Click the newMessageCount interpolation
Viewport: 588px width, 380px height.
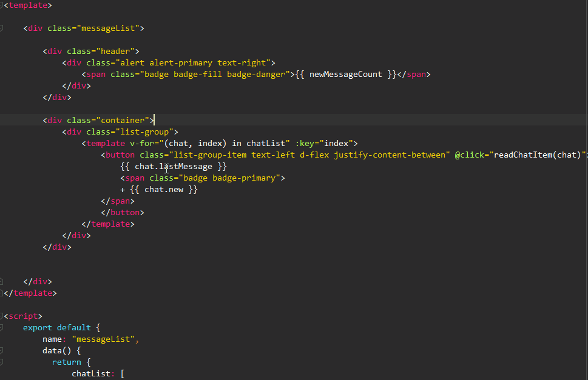point(346,75)
